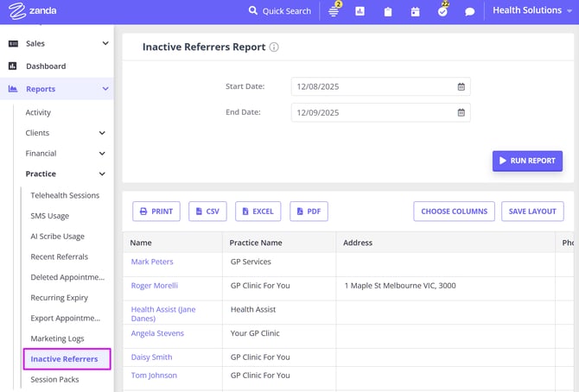Click the Quick Search field
This screenshot has height=392, width=579.
coord(281,11)
